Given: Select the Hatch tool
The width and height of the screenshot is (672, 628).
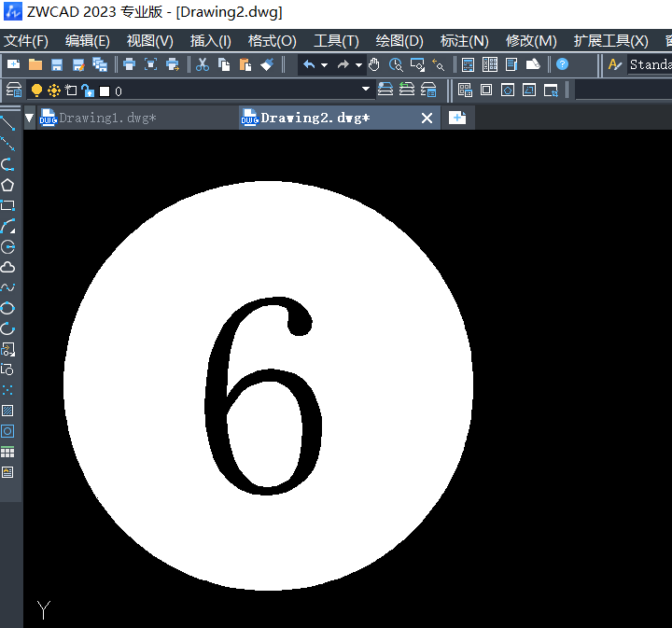Looking at the screenshot, I should click(x=7, y=411).
